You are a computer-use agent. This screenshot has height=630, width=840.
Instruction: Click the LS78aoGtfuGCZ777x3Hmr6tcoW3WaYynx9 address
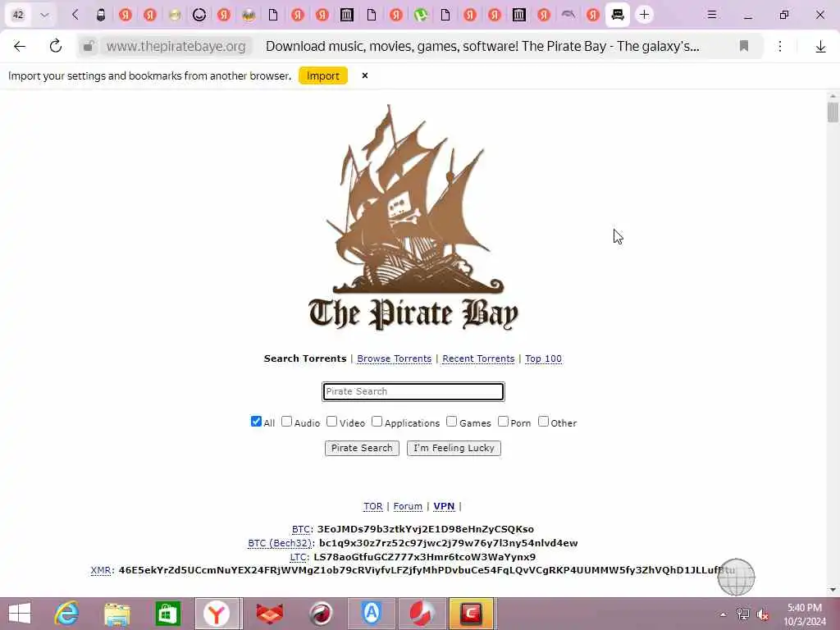point(424,557)
